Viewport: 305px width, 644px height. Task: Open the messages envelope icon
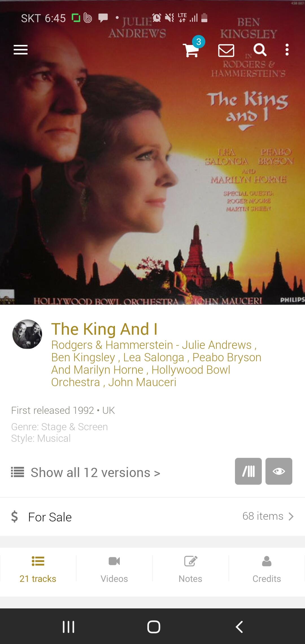pos(226,50)
